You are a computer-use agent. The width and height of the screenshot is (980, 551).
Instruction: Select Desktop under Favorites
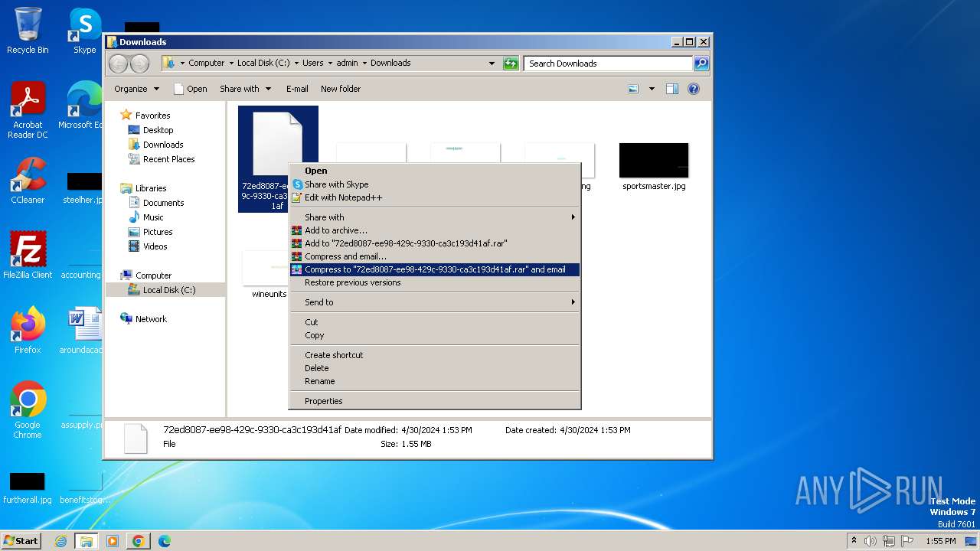click(x=158, y=130)
